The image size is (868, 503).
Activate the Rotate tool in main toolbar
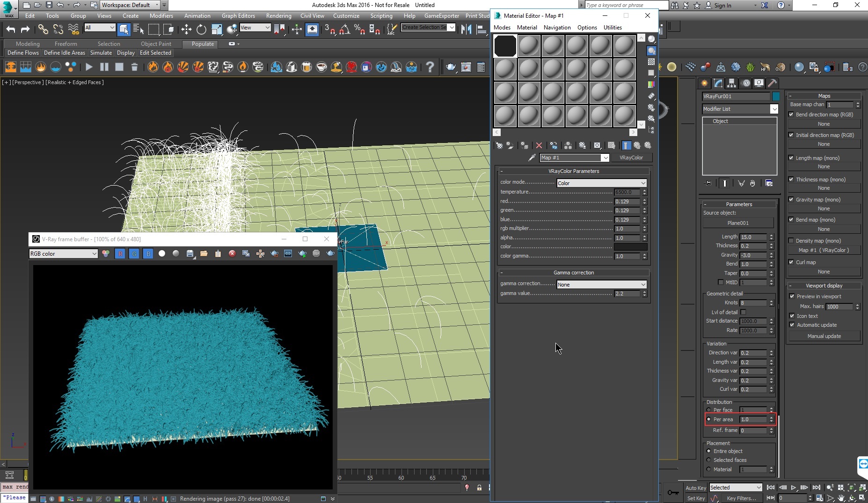[x=201, y=29]
